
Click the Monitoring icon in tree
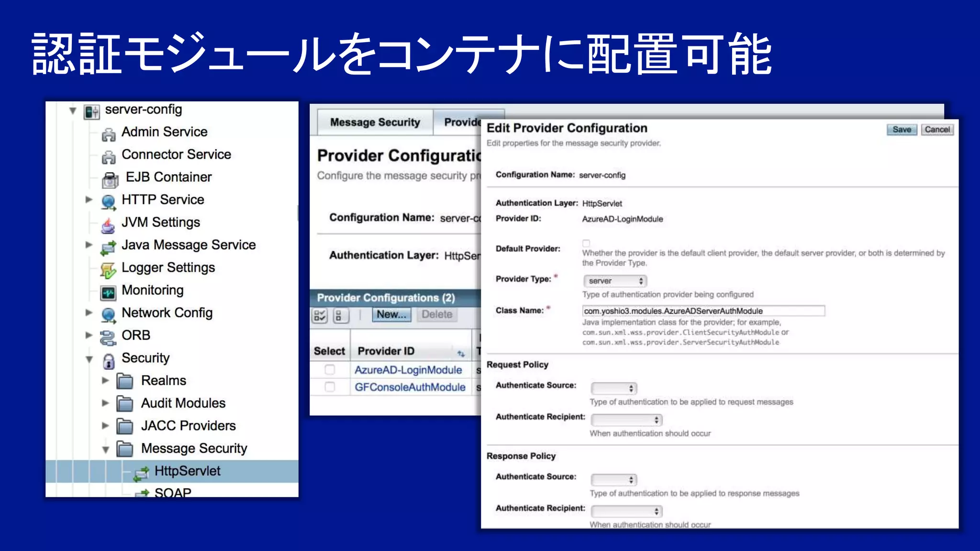[108, 292]
